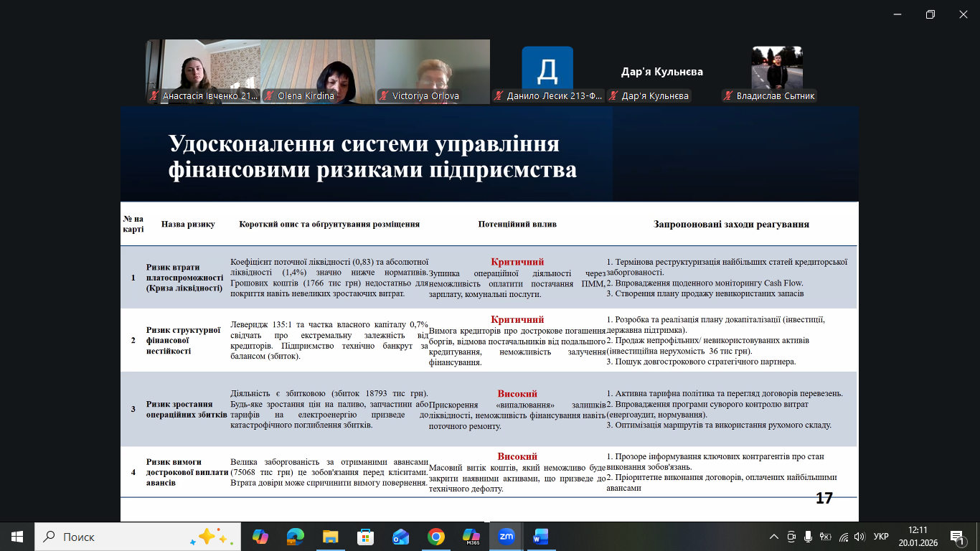Viewport: 980px width, 551px height.
Task: Open the Wi-Fi network tray icon
Action: click(843, 536)
